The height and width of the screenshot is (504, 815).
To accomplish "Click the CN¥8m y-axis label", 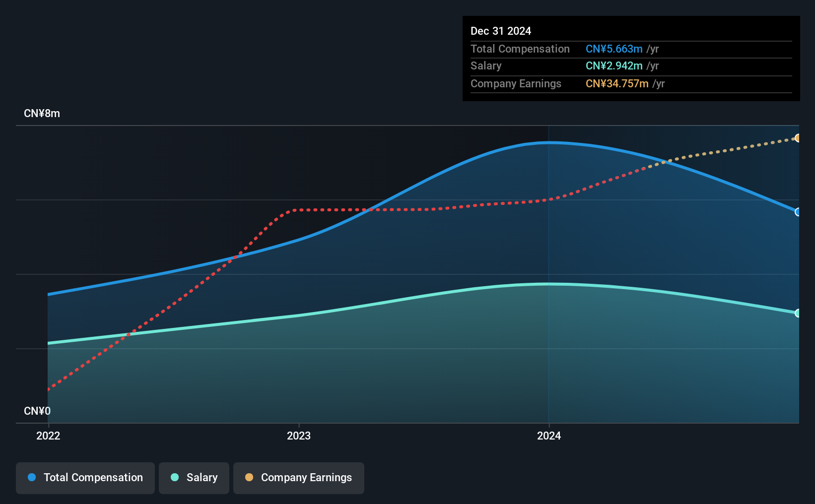I will point(42,114).
